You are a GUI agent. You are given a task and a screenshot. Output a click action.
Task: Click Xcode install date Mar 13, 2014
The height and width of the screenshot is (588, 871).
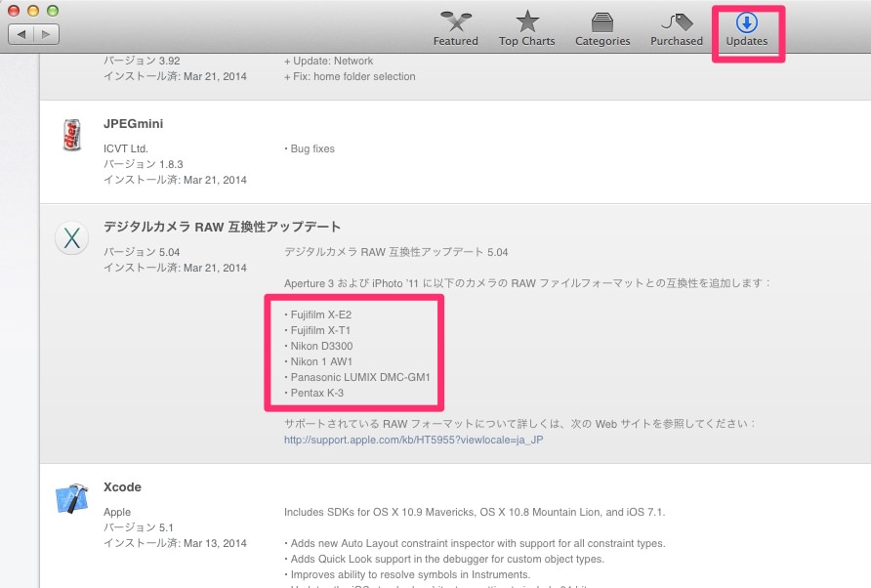(175, 543)
